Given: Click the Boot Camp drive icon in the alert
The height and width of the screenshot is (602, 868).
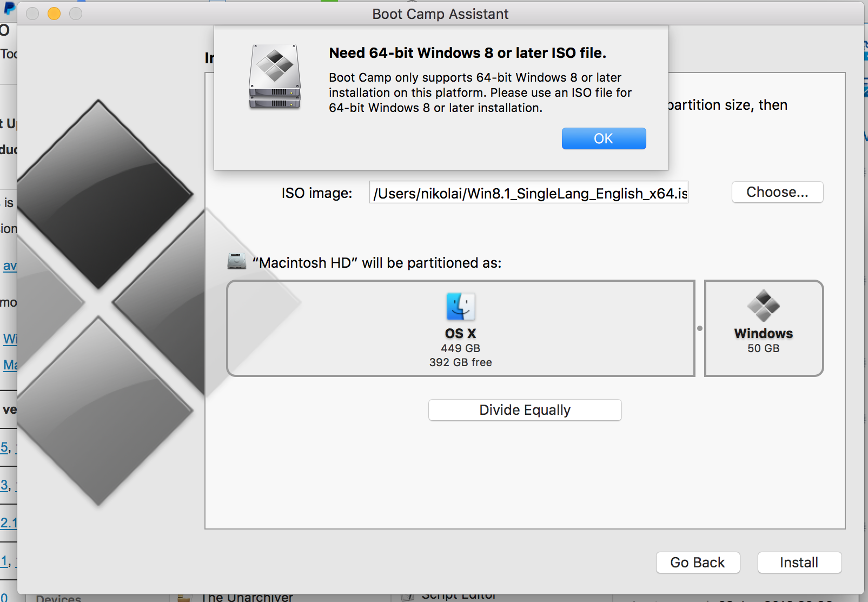Looking at the screenshot, I should point(275,77).
